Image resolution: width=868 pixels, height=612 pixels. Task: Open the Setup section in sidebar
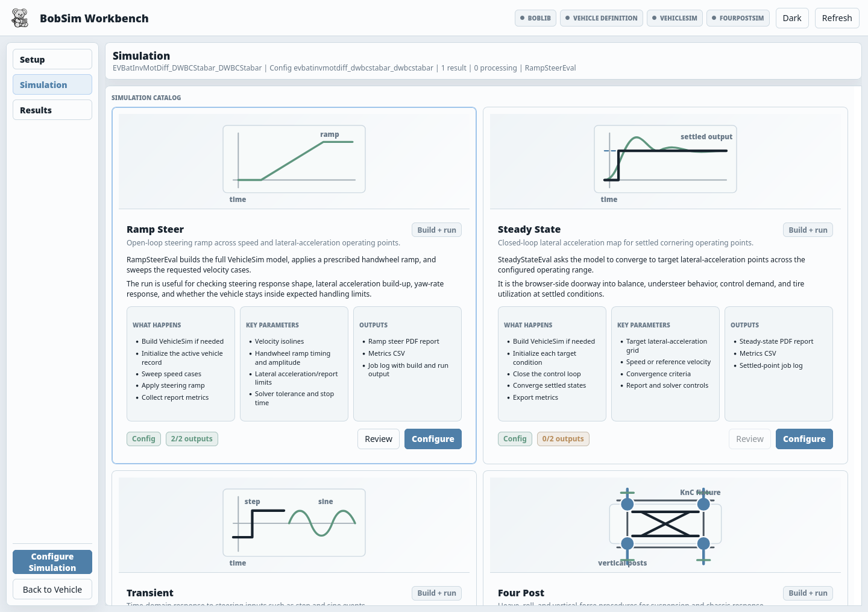point(52,59)
